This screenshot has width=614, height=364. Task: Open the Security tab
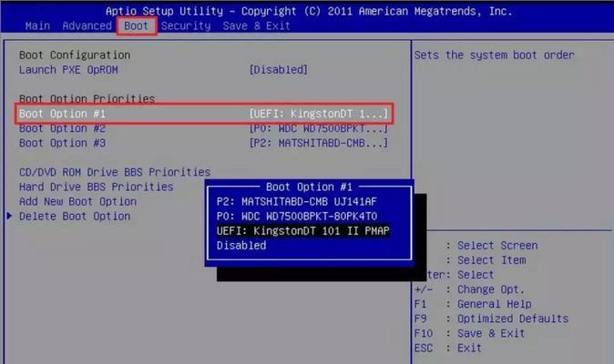[186, 26]
